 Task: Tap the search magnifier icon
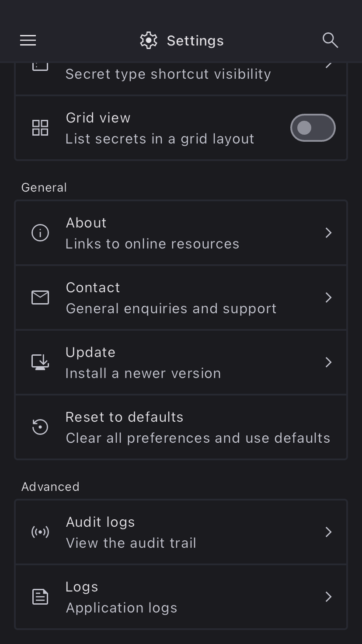(330, 40)
